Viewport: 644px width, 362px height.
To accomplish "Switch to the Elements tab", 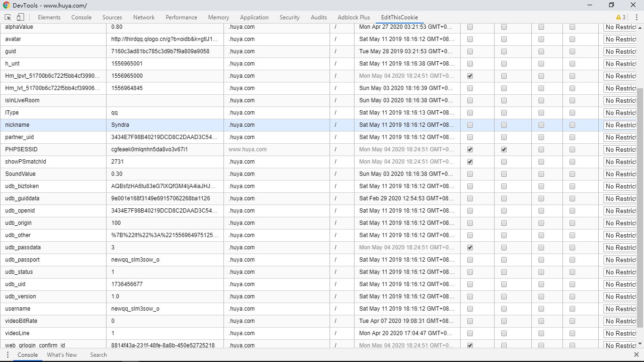I will (49, 17).
